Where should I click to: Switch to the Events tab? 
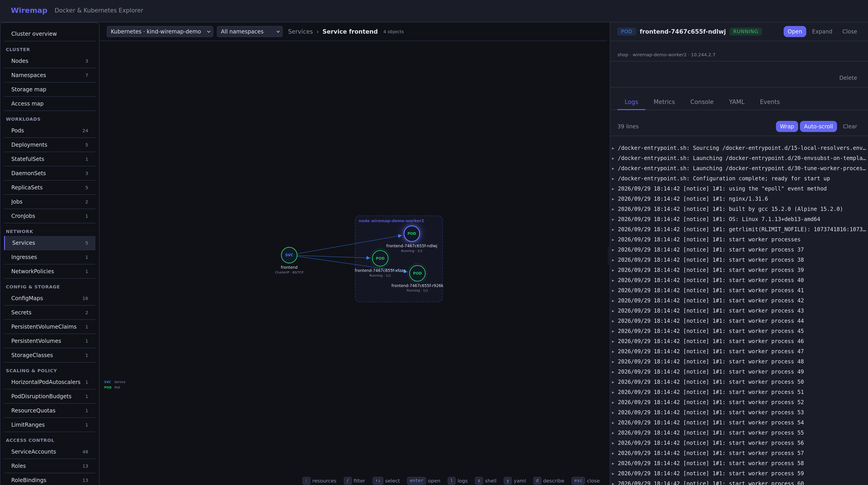click(770, 102)
